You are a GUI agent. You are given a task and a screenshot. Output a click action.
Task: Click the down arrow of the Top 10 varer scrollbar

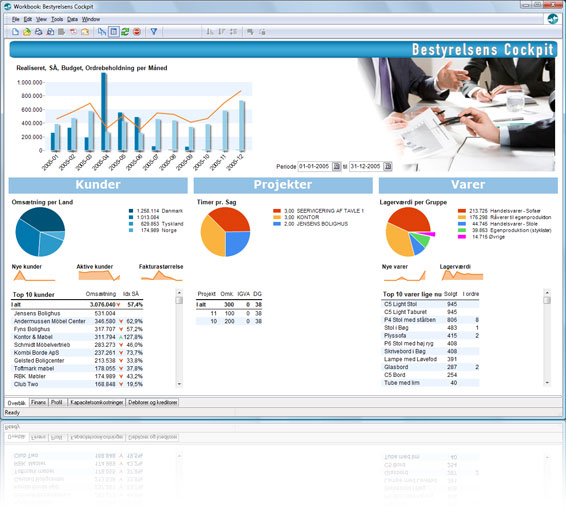(547, 382)
